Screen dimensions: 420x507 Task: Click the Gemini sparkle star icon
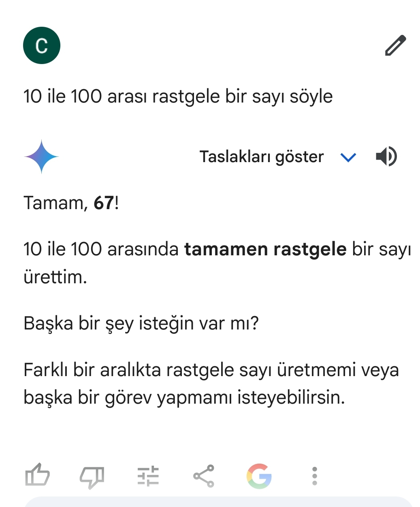[x=41, y=156]
